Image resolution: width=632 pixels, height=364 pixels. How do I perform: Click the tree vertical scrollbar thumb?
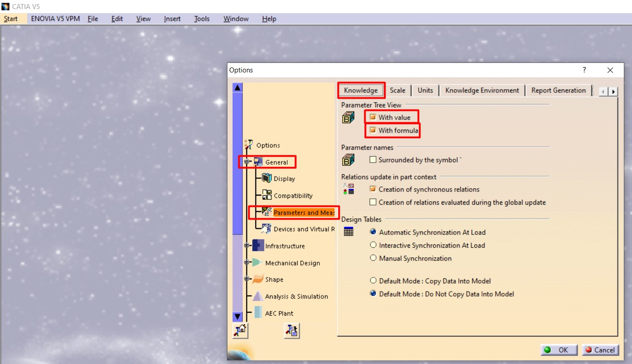pos(237,163)
